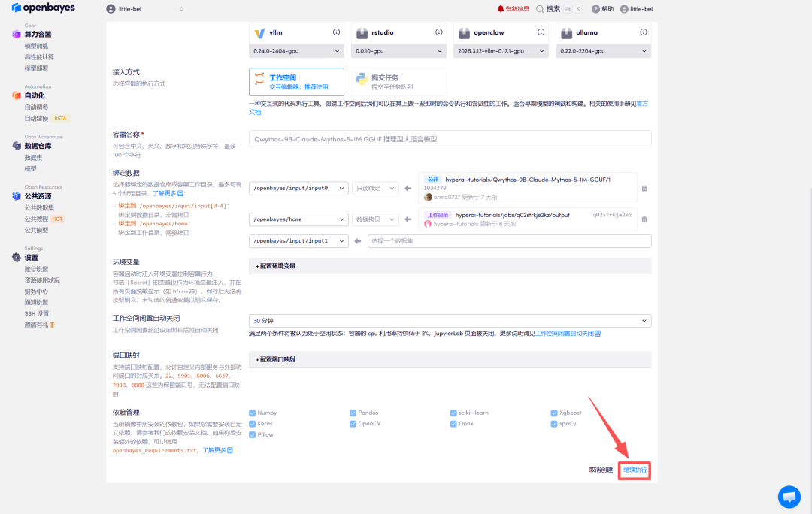Open the 数据拷贝 mode dropdown

point(375,219)
